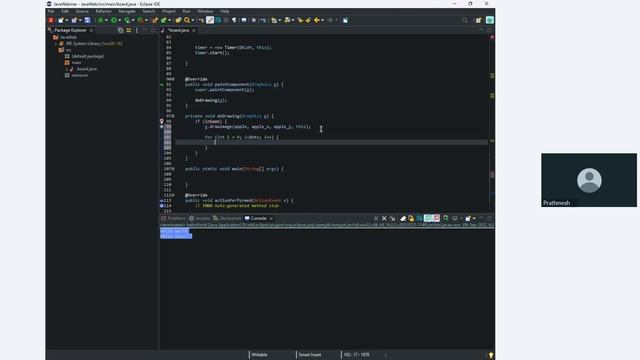
Task: Close the Console view tab
Action: 271,218
